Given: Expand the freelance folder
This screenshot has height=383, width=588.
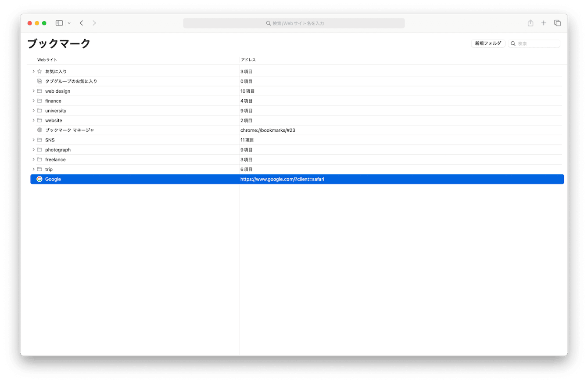Looking at the screenshot, I should 33,159.
